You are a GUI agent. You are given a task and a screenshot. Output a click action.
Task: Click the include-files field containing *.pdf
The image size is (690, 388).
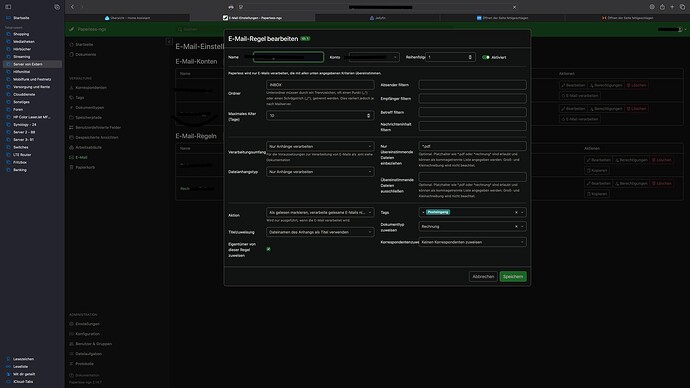coord(472,146)
